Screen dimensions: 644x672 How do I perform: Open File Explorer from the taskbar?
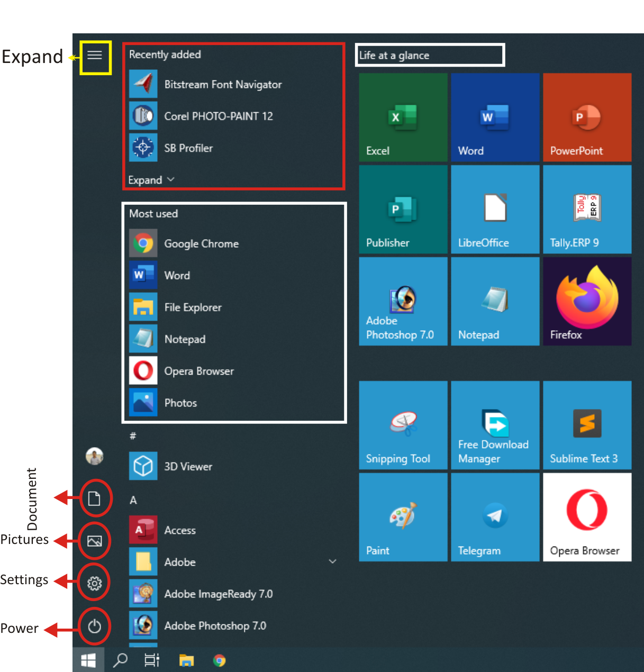[x=186, y=660]
